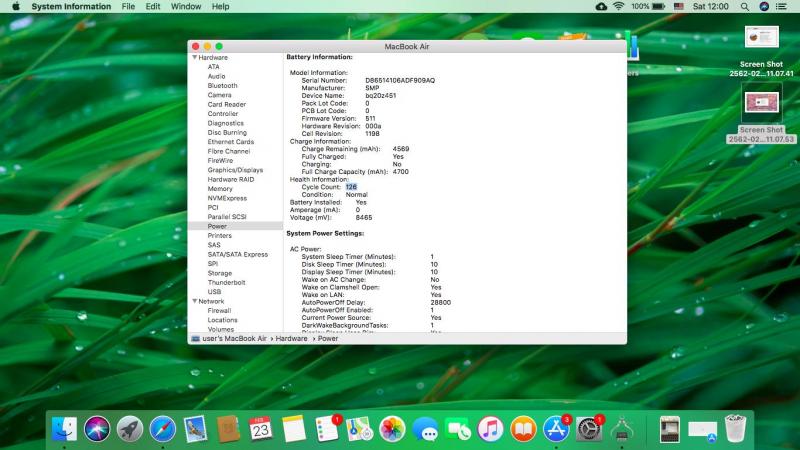Open the Edit menu
Viewport: 800px width, 450px height.
(x=153, y=7)
